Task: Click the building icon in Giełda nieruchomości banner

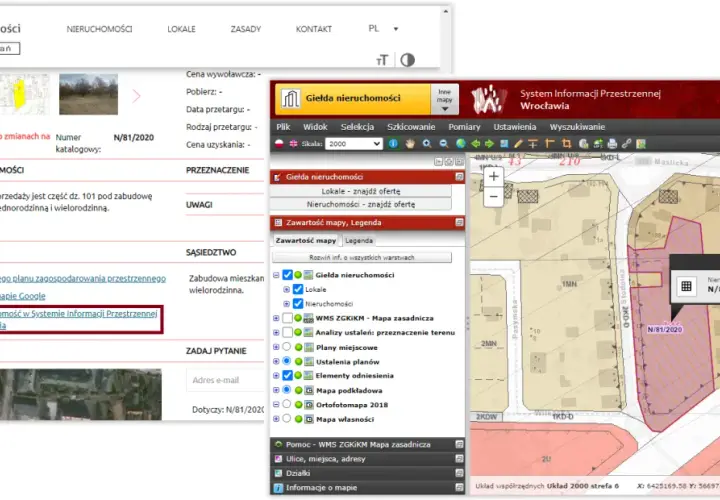Action: pos(291,98)
